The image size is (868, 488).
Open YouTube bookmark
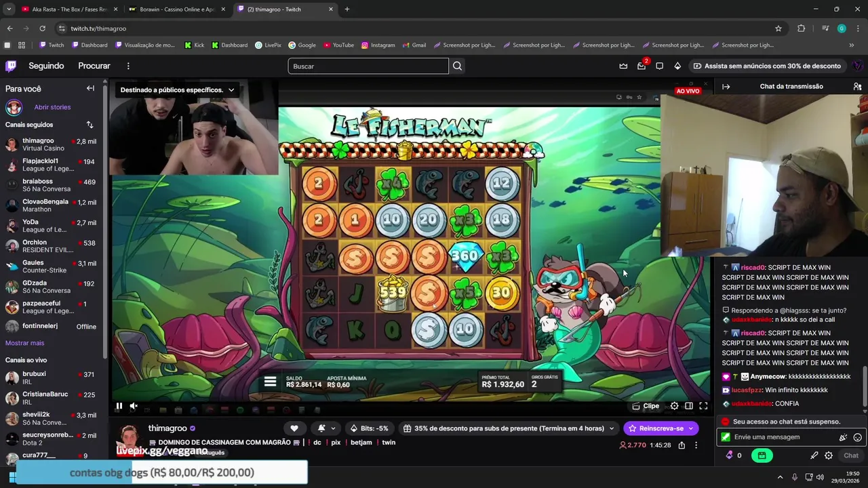[338, 45]
